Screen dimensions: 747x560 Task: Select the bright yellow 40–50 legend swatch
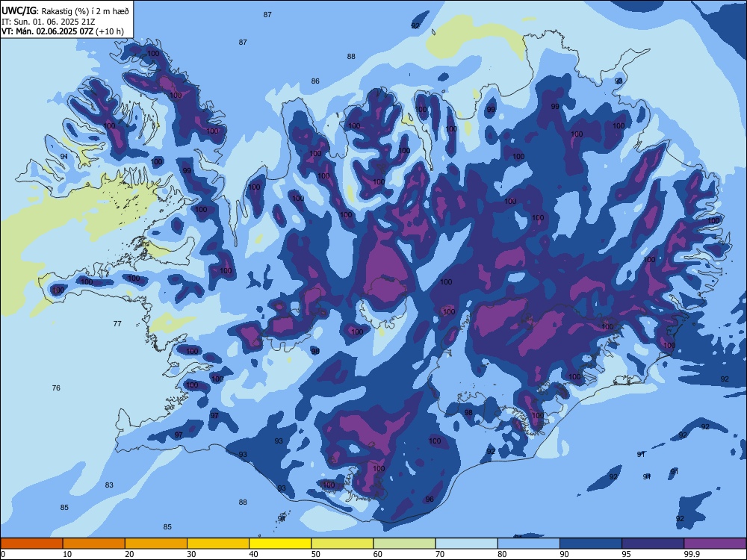pyautogui.click(x=280, y=544)
